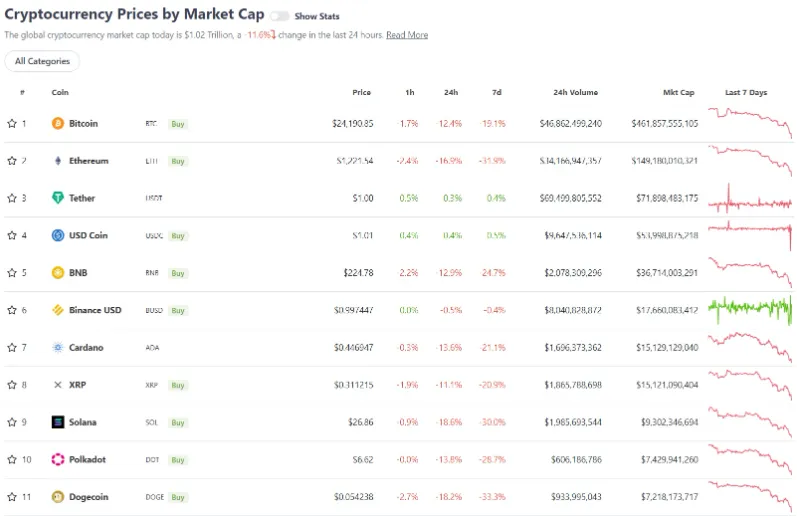Sort by the 7d column header
This screenshot has height=516, width=797.
click(496, 93)
